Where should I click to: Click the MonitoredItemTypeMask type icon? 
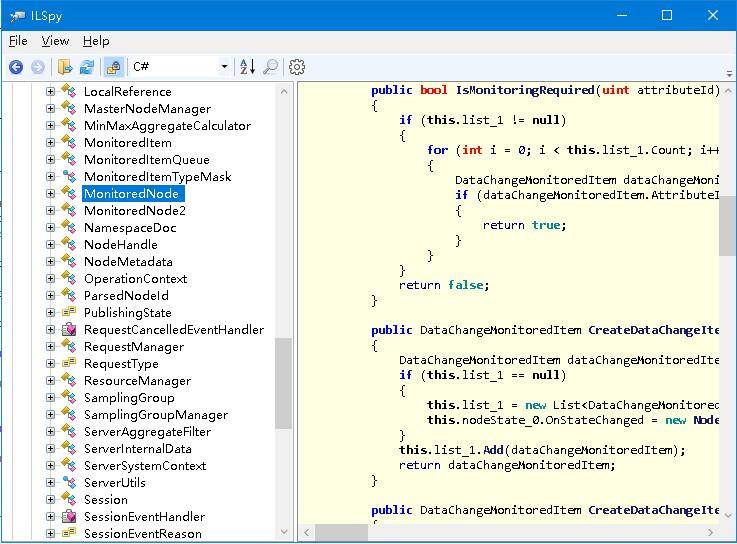pyautogui.click(x=69, y=176)
